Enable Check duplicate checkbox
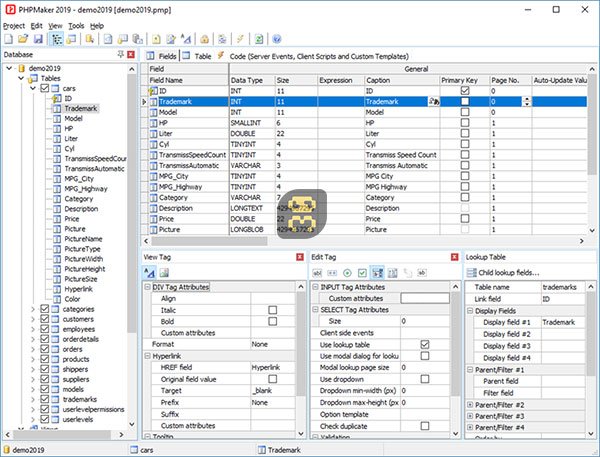 click(x=425, y=426)
